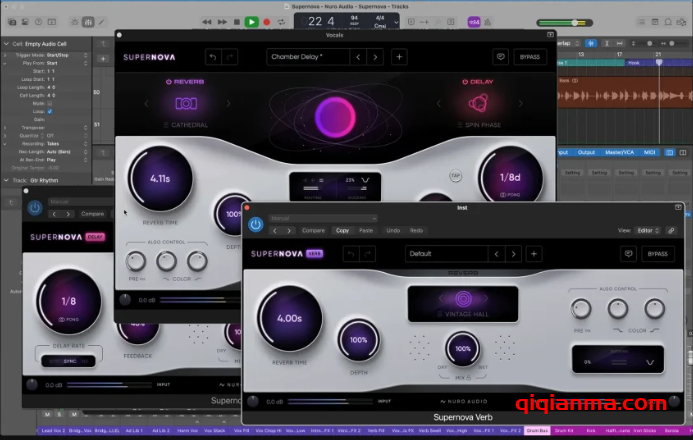Open the SPIN PHASE delay algorithm list
693x440 pixels.
[480, 125]
